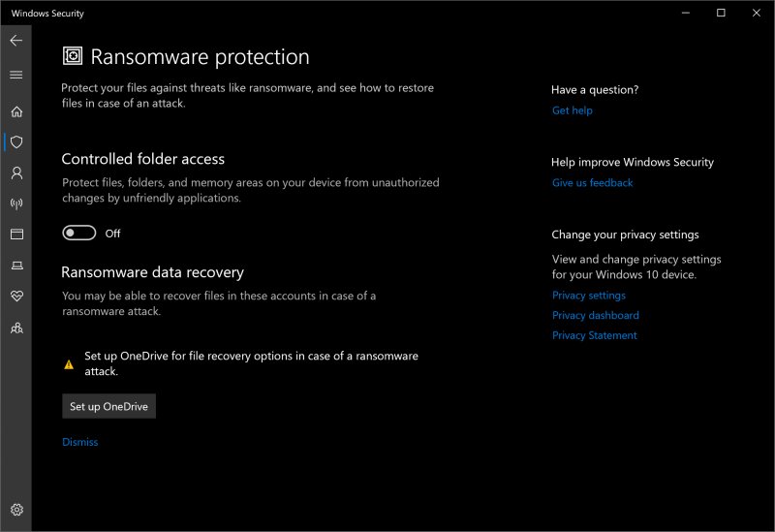The image size is (775, 532).
Task: Open the Home section icon
Action: pyautogui.click(x=16, y=111)
